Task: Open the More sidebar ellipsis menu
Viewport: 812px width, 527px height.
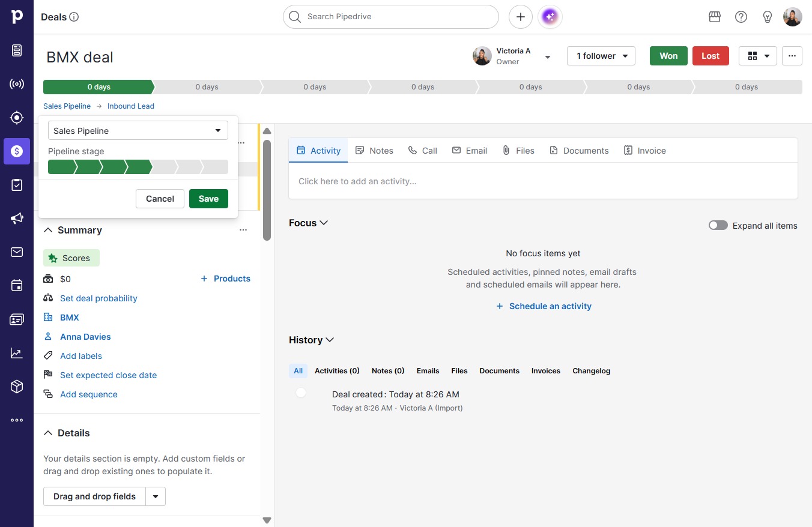Action: [17, 420]
